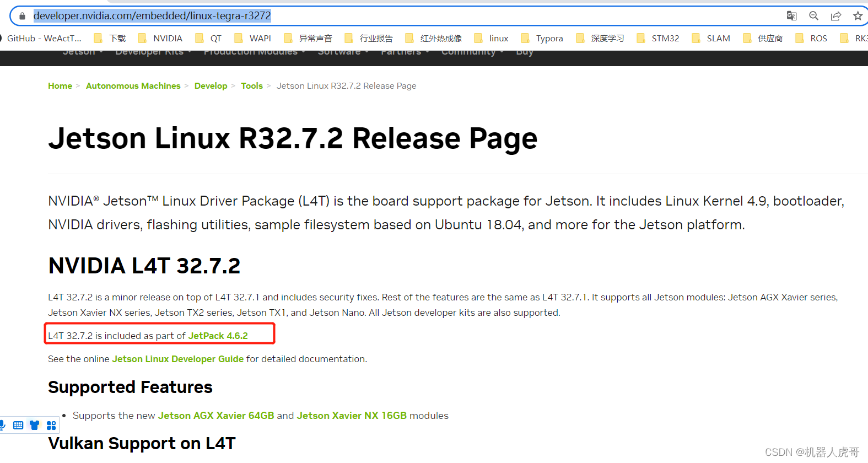Click the microphone icon in input toolbar

pyautogui.click(x=3, y=425)
